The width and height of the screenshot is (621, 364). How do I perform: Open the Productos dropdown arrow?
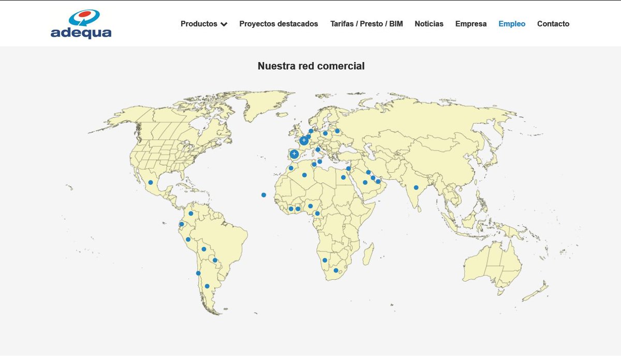pyautogui.click(x=224, y=24)
